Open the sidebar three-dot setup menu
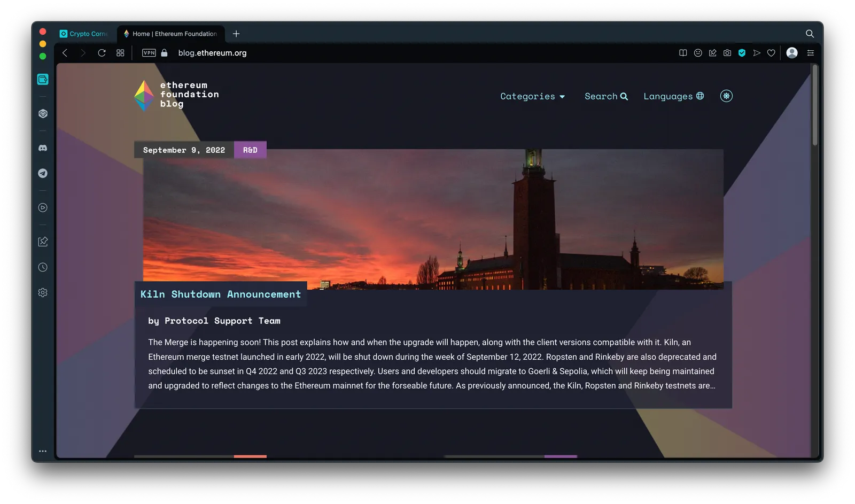The height and width of the screenshot is (504, 855). click(x=43, y=451)
